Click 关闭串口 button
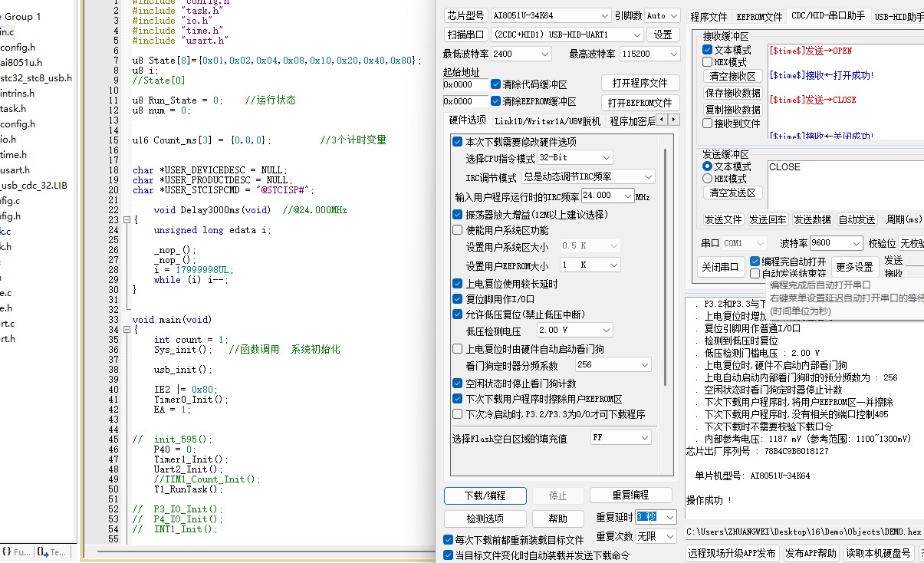The height and width of the screenshot is (563, 924). [x=720, y=267]
